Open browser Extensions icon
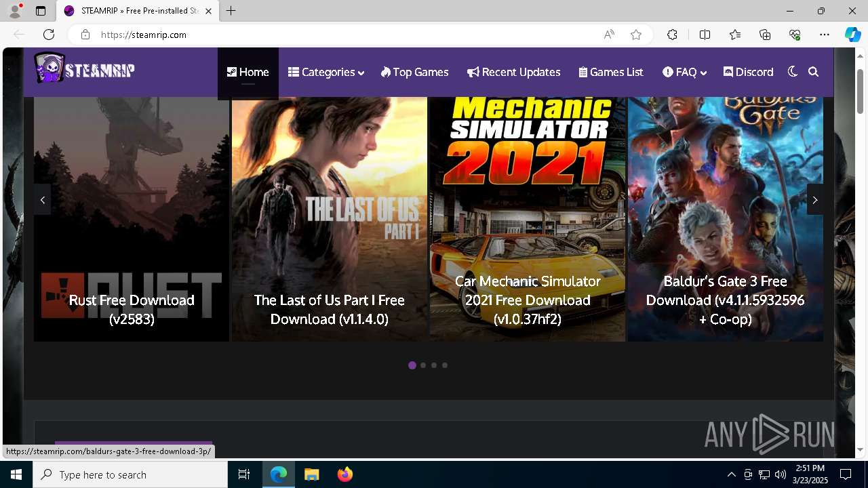Viewport: 868px width, 488px height. [672, 35]
